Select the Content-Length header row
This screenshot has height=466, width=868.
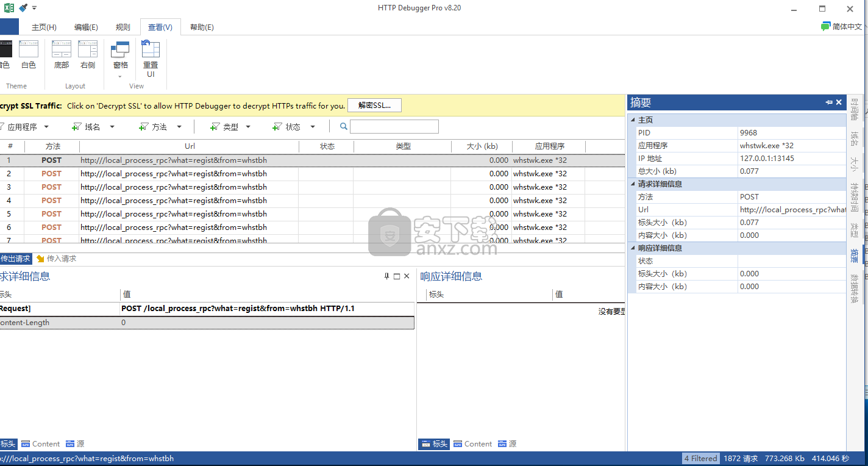(x=207, y=323)
